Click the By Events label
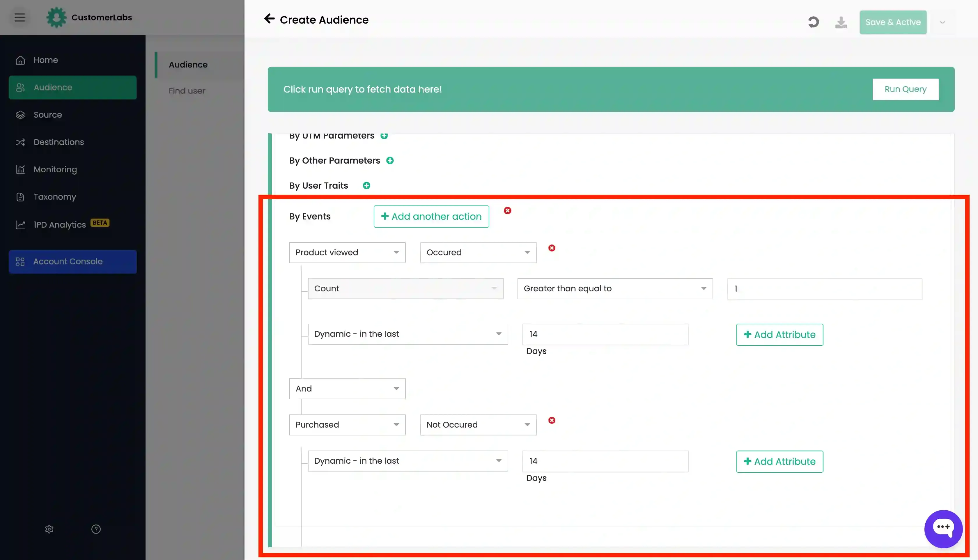The width and height of the screenshot is (978, 560). (x=310, y=217)
